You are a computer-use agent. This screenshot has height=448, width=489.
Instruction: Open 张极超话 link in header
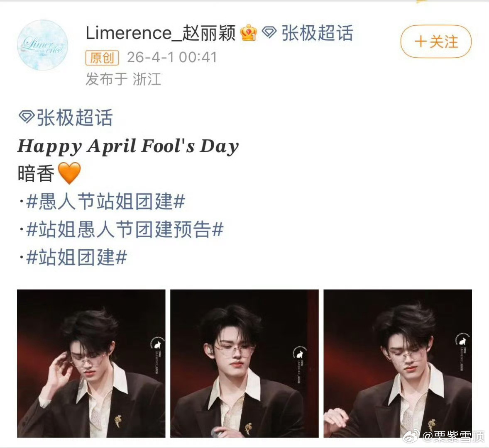[317, 33]
